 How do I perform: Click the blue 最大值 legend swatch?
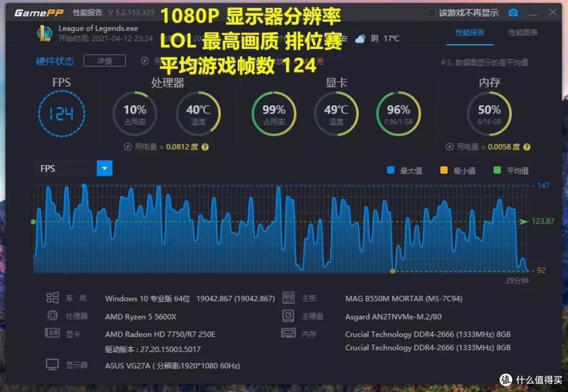click(390, 170)
